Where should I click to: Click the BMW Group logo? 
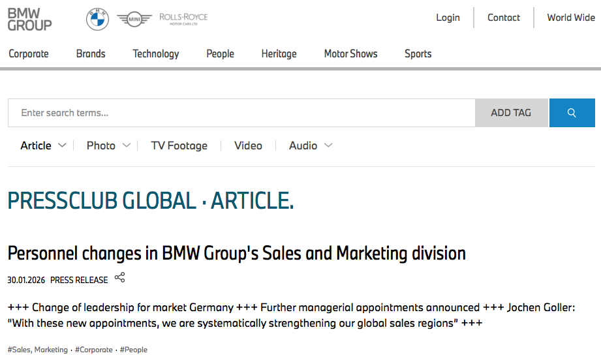[x=29, y=19]
